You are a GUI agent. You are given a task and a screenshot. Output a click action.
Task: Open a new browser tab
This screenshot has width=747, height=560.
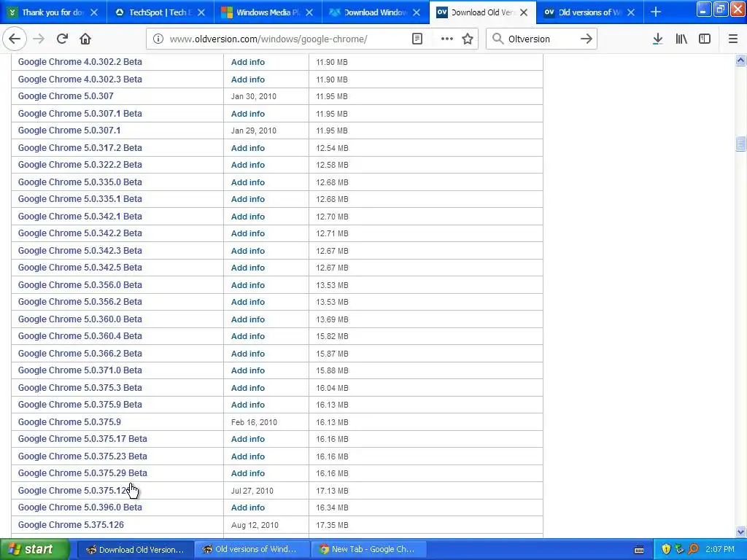click(x=656, y=12)
